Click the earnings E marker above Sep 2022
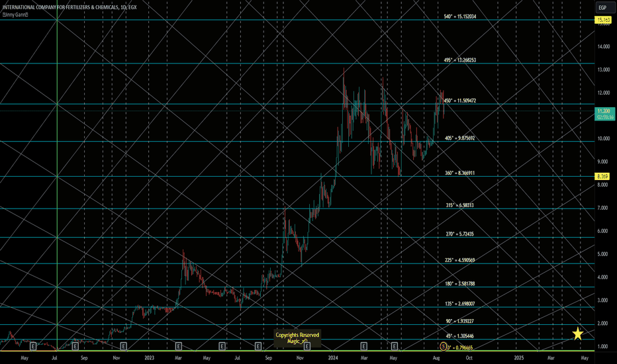 click(75, 346)
